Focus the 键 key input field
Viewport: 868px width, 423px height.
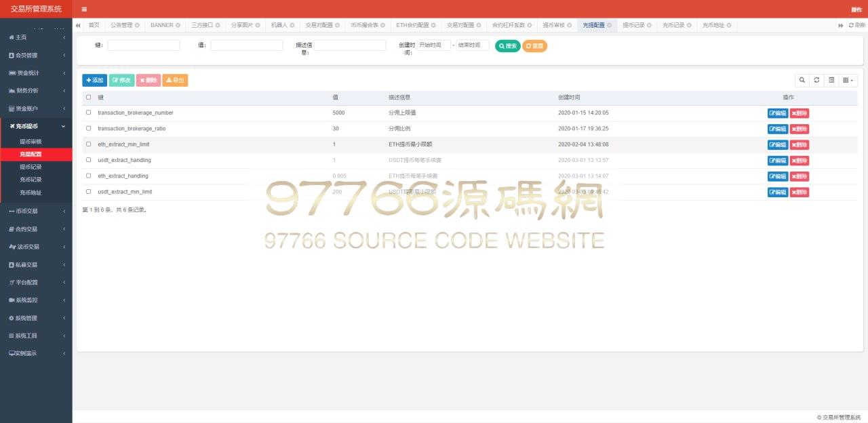tap(144, 45)
